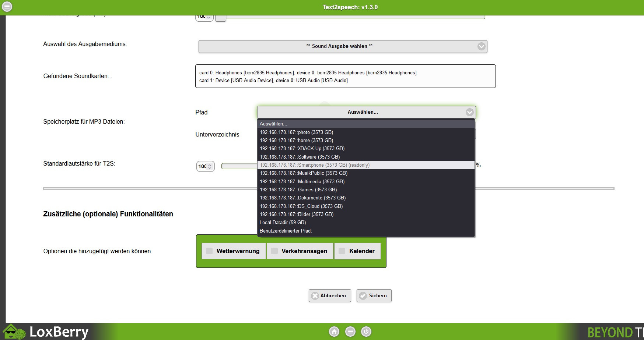Click the power icon in footer
This screenshot has height=340, width=644.
pyautogui.click(x=366, y=332)
